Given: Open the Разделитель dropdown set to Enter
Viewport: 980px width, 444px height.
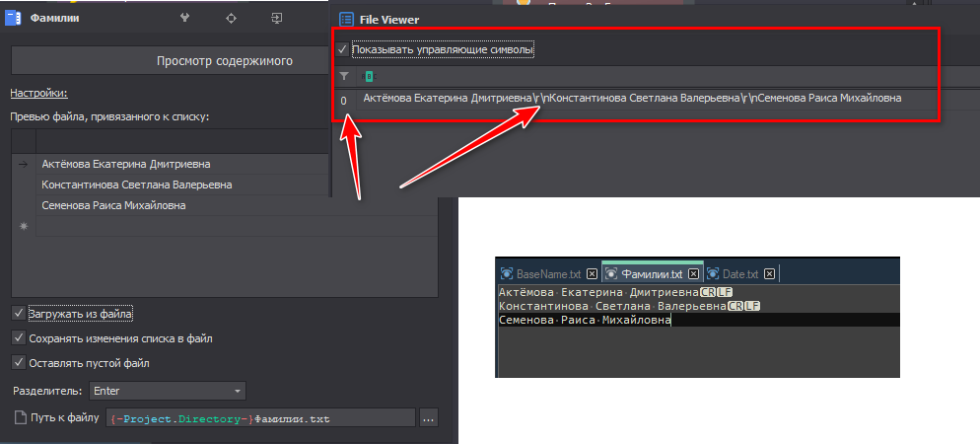Looking at the screenshot, I should (x=168, y=391).
